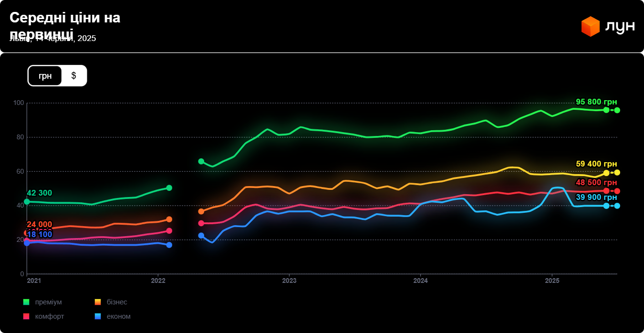
Task: Toggle the економ legend series
Action: tap(118, 316)
